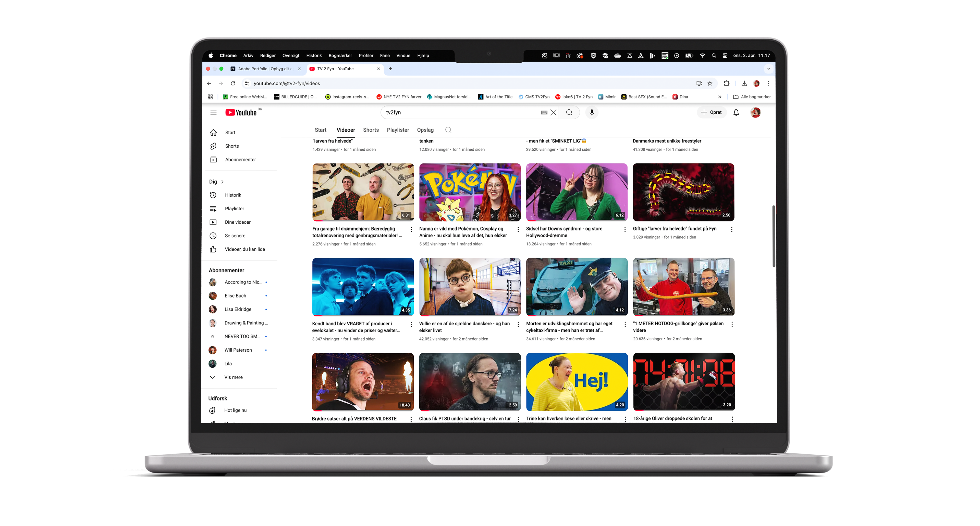
Task: Open the bookmarks apps grid icon
Action: [210, 97]
